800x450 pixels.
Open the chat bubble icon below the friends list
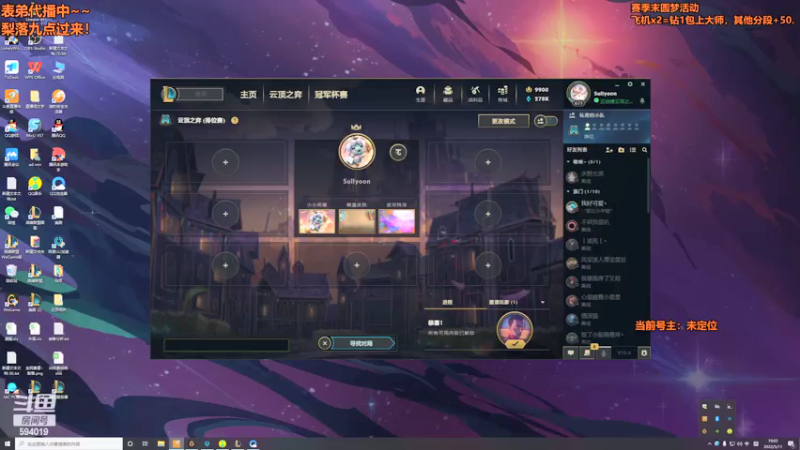pos(571,353)
